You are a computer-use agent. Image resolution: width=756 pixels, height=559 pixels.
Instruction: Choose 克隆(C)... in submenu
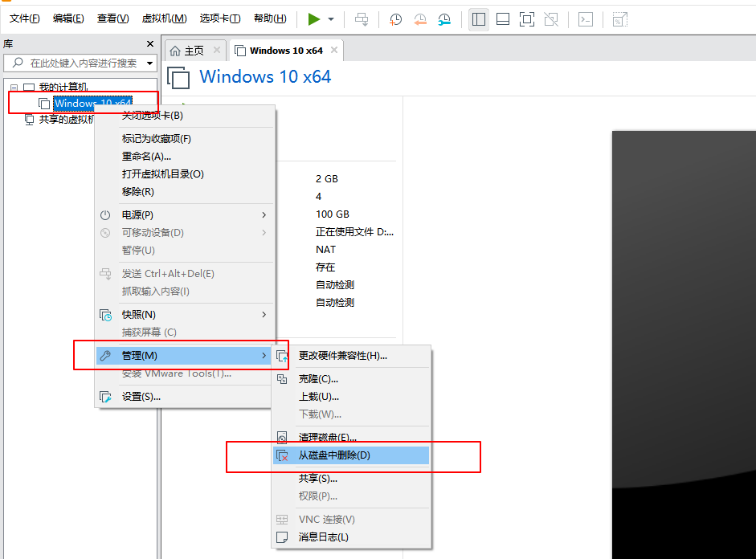click(x=351, y=379)
